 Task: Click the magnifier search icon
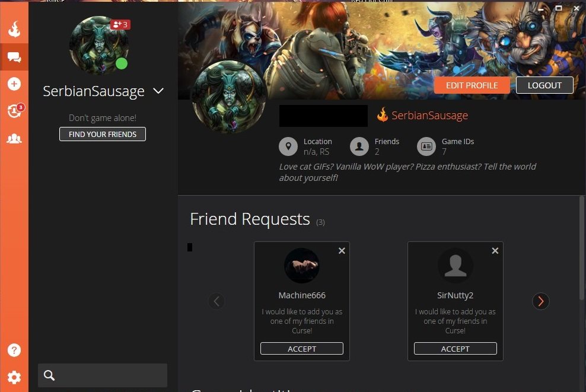pyautogui.click(x=49, y=375)
